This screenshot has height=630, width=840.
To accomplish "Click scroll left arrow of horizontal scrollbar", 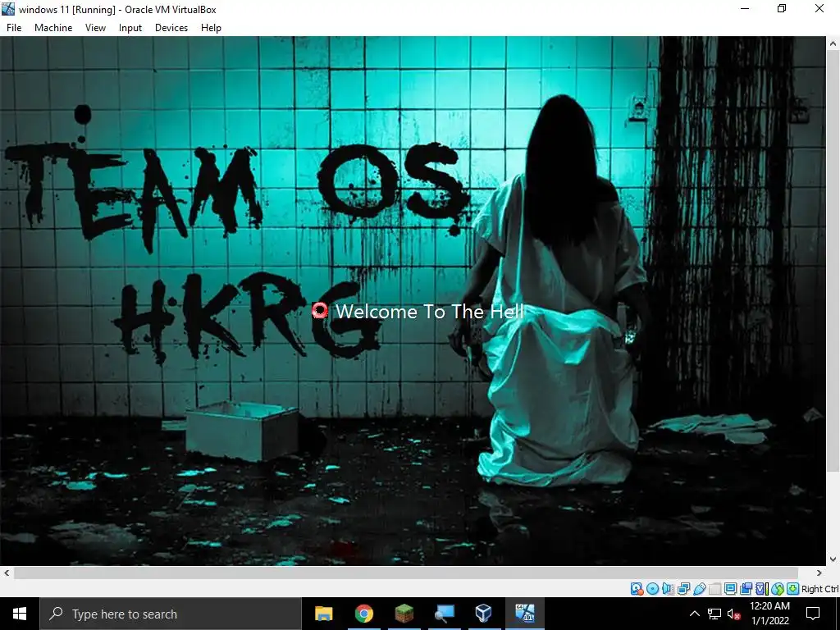I will click(x=7, y=573).
